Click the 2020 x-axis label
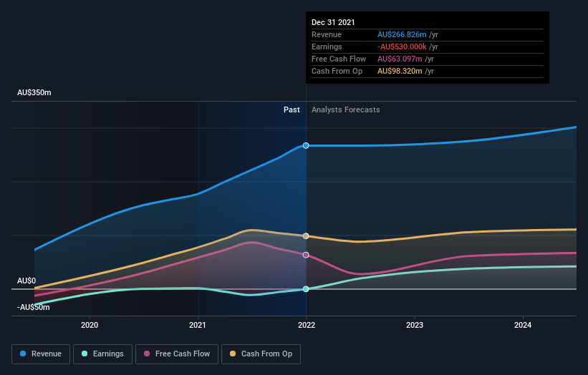 pyautogui.click(x=90, y=325)
